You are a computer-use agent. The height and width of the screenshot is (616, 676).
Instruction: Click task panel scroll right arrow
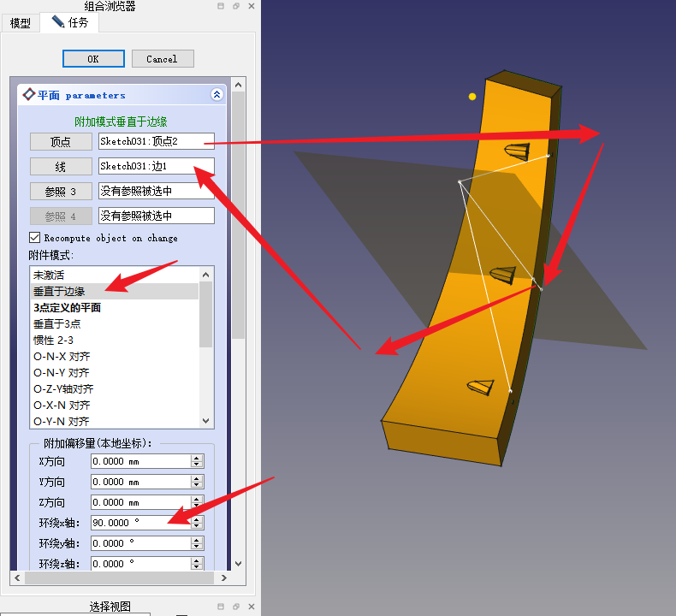pyautogui.click(x=223, y=578)
